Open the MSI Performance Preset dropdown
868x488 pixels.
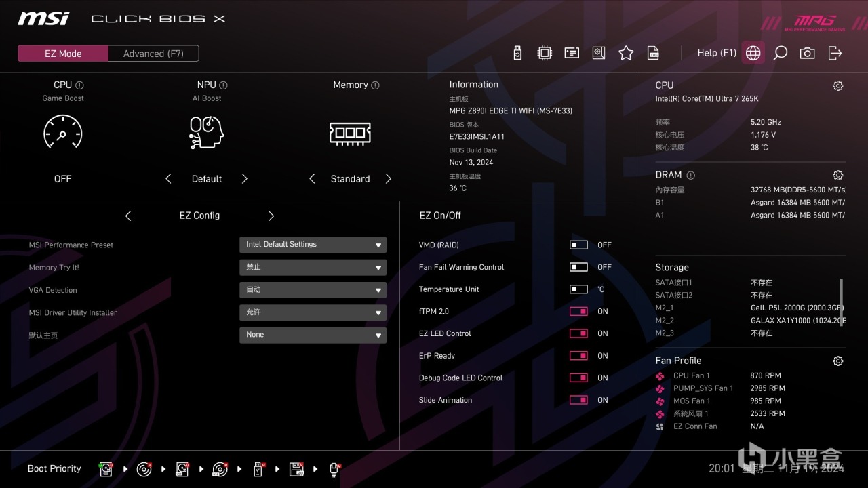[313, 245]
